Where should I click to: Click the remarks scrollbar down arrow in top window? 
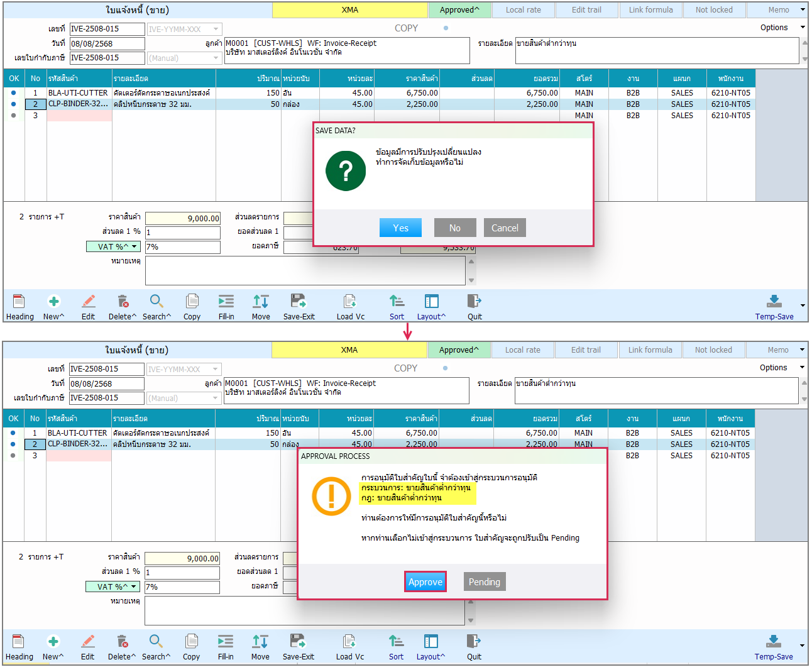[x=471, y=280]
